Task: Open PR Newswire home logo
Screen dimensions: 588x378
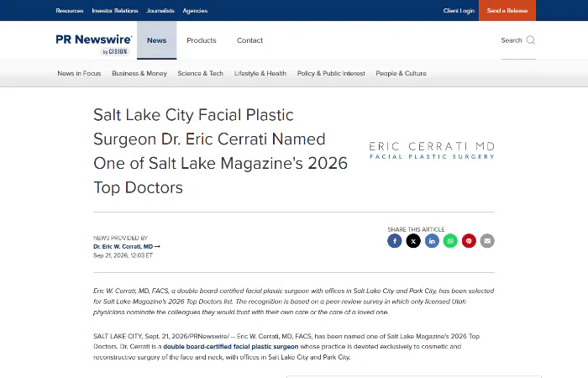Action: [x=94, y=44]
